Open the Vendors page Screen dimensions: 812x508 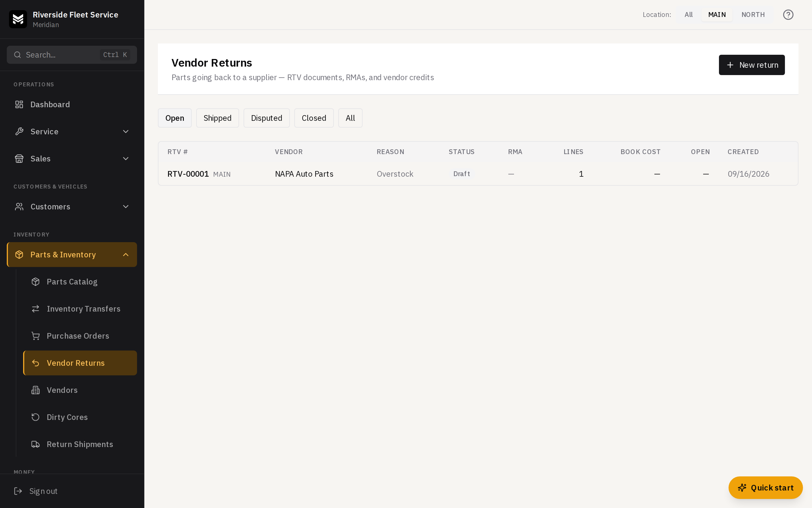[x=80, y=390]
